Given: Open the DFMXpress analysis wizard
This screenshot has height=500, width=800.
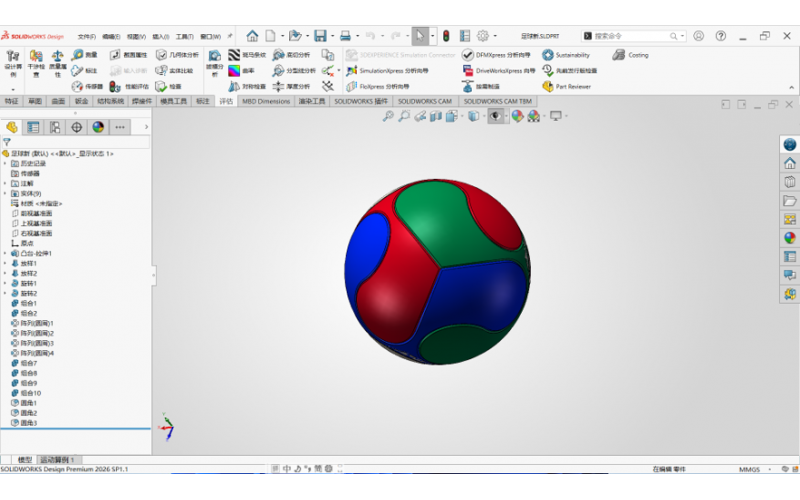Looking at the screenshot, I should click(x=496, y=55).
